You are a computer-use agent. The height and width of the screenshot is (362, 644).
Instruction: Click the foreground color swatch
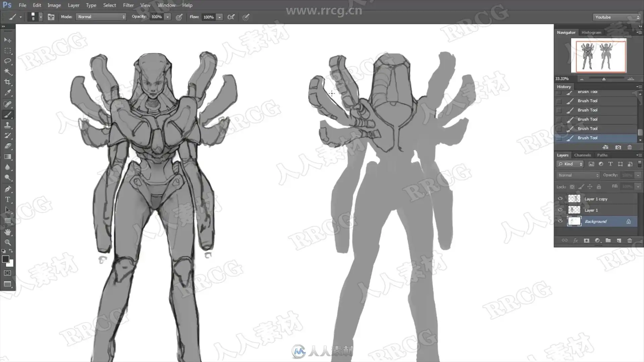5,259
